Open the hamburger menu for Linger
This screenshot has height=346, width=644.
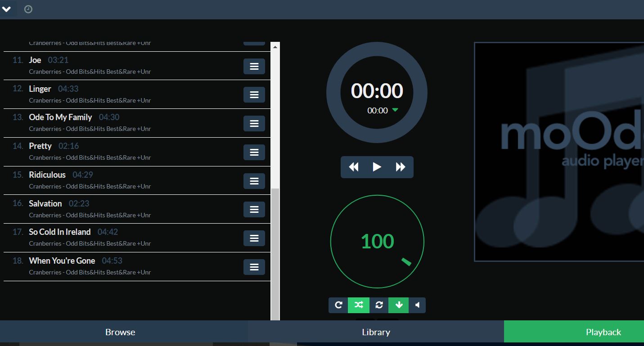(254, 95)
